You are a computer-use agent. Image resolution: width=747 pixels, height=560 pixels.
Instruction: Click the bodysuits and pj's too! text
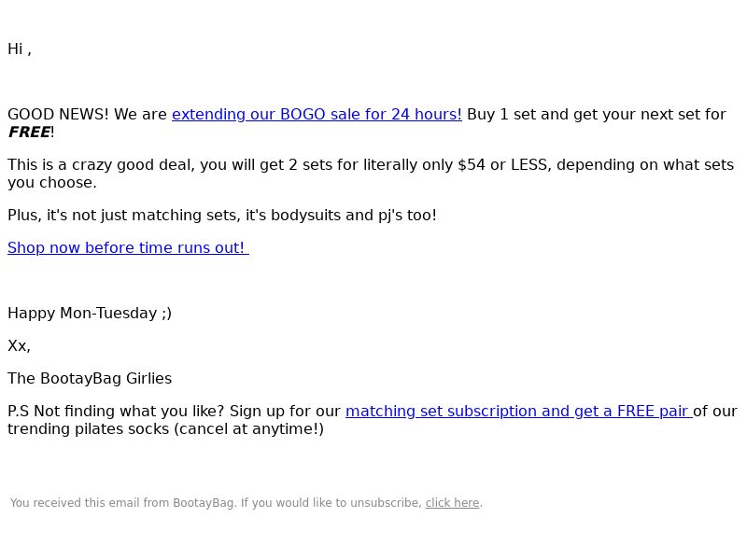354,216
